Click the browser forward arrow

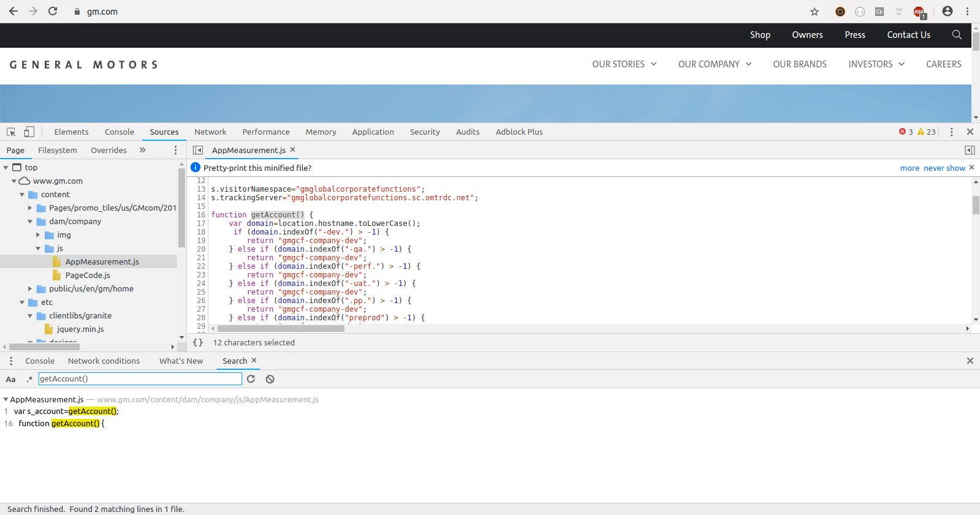click(x=33, y=11)
